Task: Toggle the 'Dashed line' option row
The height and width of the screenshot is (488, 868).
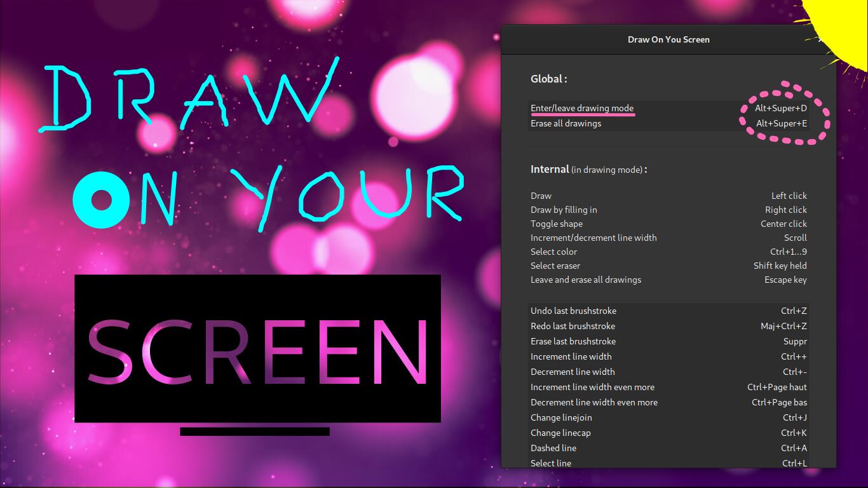Action: click(553, 448)
